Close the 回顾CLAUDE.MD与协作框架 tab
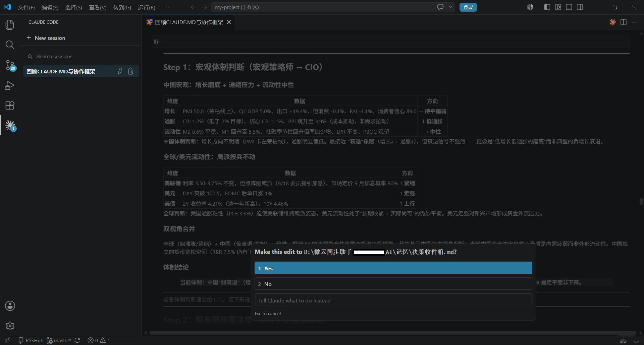This screenshot has width=644, height=345. pyautogui.click(x=229, y=22)
